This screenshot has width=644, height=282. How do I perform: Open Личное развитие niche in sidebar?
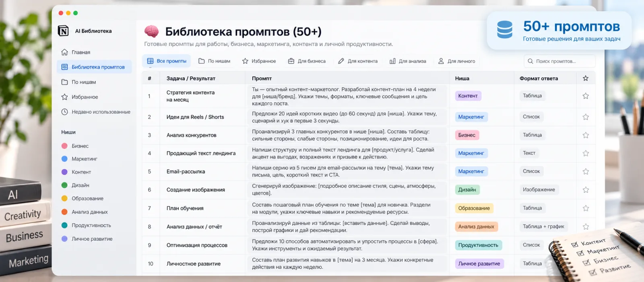click(92, 239)
